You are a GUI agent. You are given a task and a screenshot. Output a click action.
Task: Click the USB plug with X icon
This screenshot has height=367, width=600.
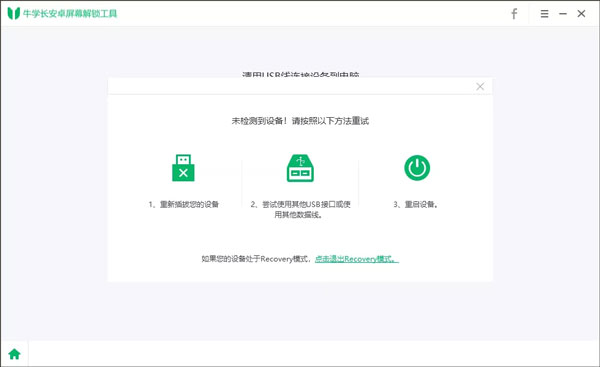click(x=183, y=168)
